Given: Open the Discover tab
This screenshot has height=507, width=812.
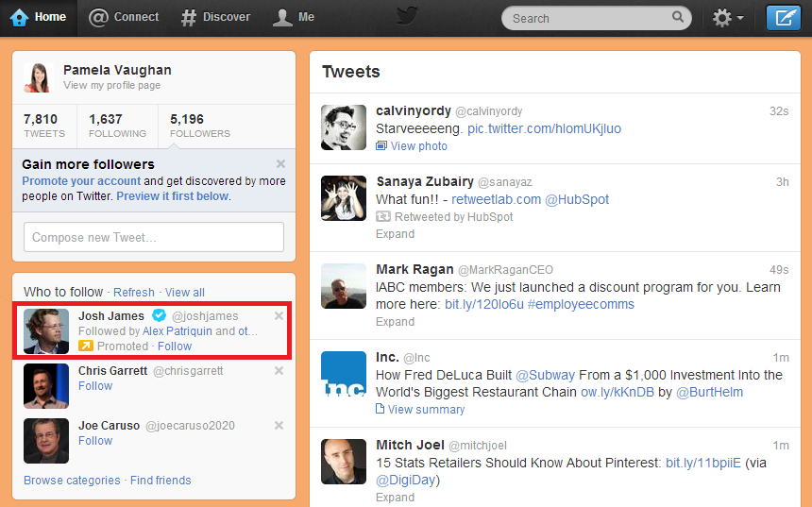Looking at the screenshot, I should tap(215, 18).
